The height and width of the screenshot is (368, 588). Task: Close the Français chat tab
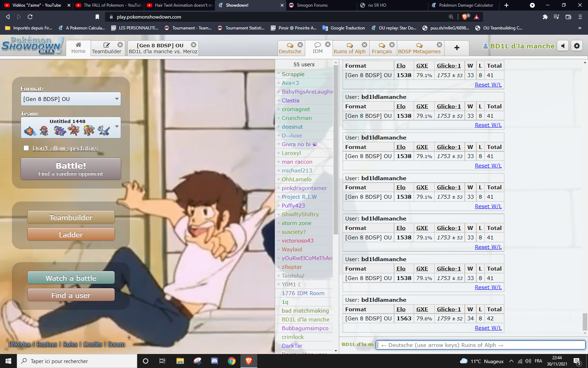pos(392,45)
